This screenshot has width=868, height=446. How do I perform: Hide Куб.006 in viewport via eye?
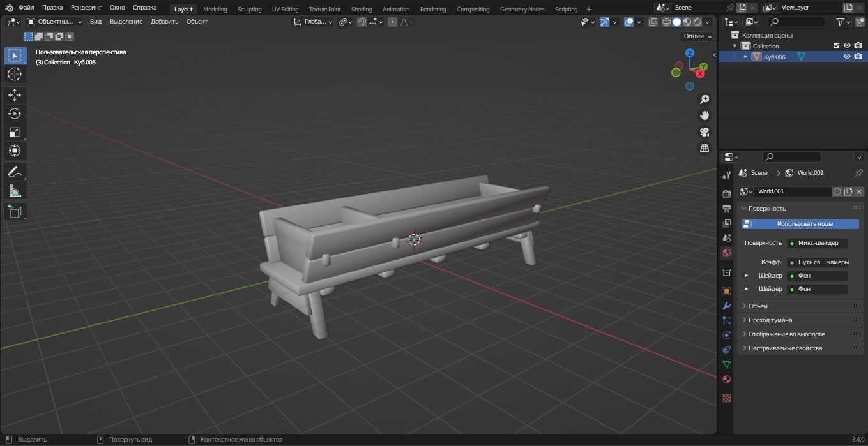(x=847, y=57)
